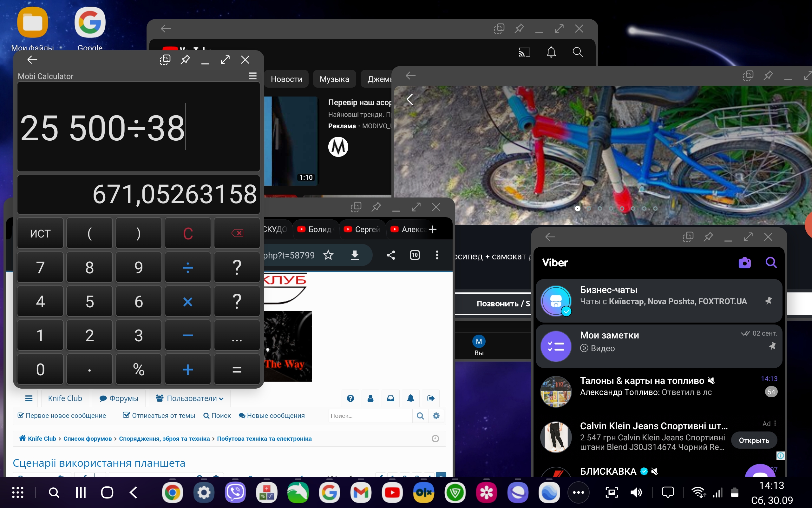
Task: Open YouTube search magnifier
Action: (x=578, y=52)
